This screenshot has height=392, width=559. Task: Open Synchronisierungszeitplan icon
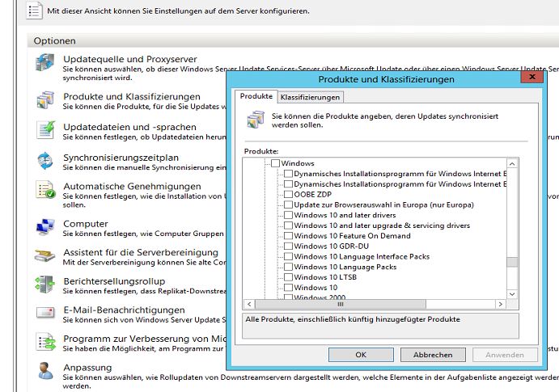tap(45, 161)
